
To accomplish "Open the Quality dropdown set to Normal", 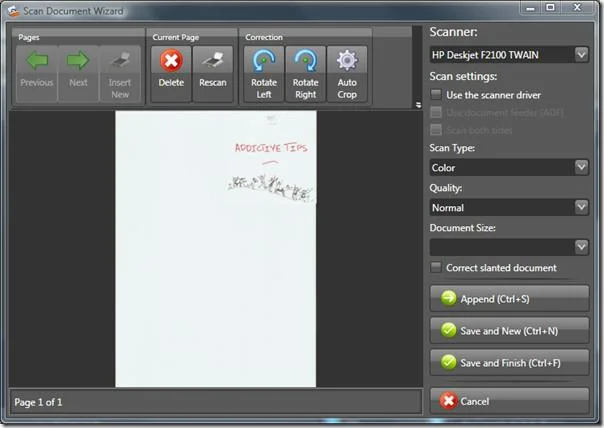I will point(509,207).
